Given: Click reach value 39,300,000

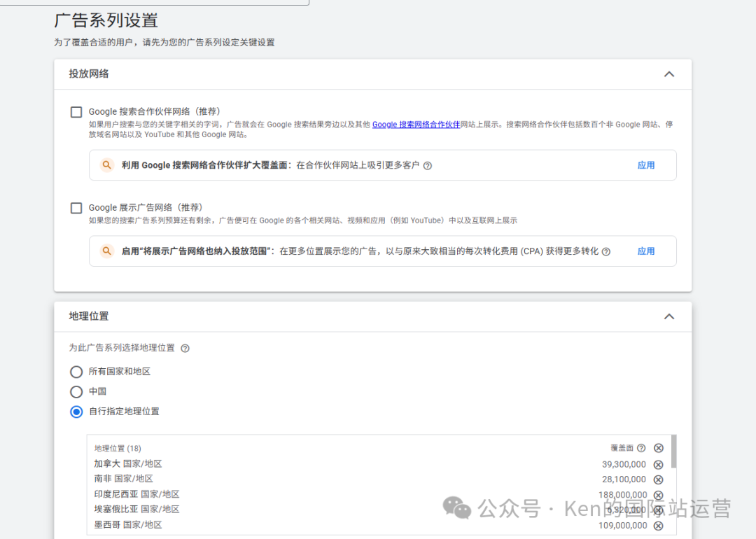Looking at the screenshot, I should click(x=624, y=465).
